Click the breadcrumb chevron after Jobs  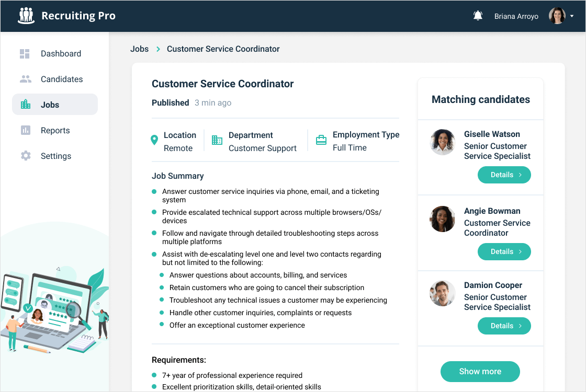[158, 49]
